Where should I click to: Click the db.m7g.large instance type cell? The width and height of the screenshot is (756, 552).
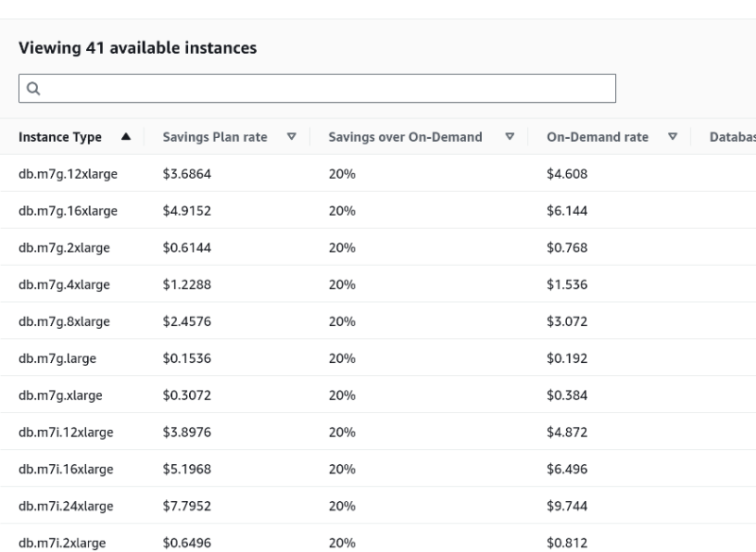tap(57, 358)
